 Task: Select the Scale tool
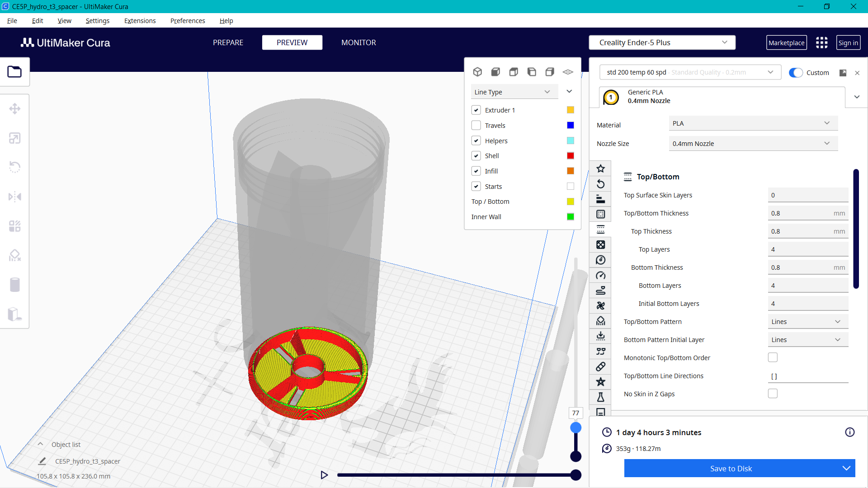15,138
